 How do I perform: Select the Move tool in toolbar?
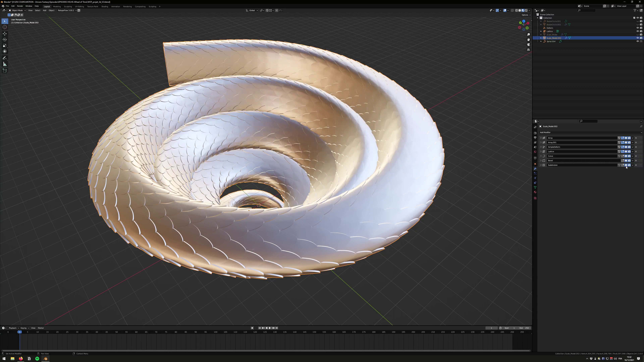tap(5, 34)
